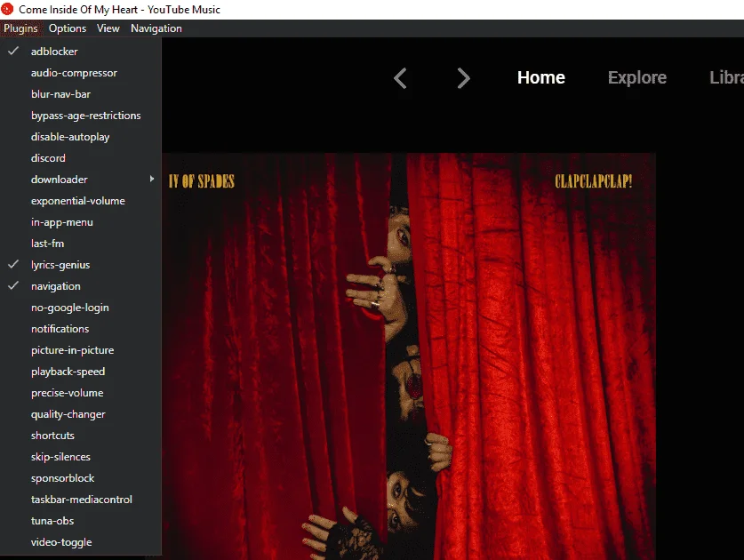Click the YouTube Music app icon in title bar

point(7,9)
